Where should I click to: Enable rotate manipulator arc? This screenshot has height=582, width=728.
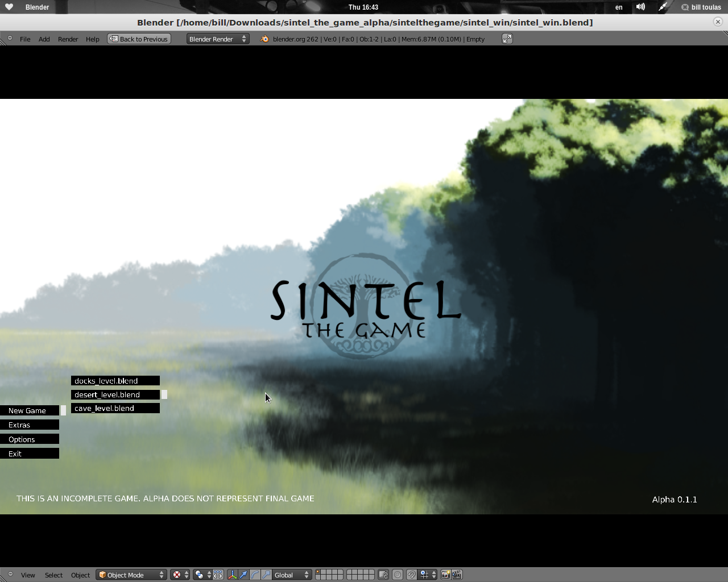(x=255, y=575)
